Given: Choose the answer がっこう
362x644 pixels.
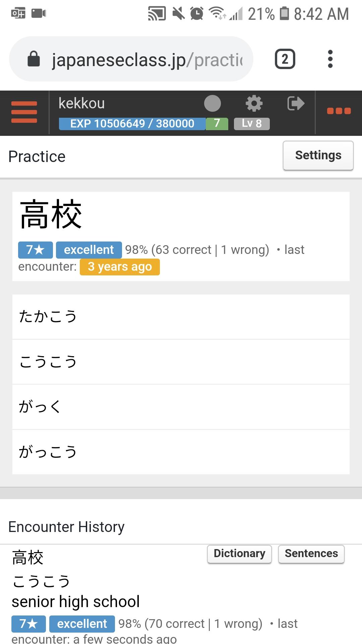Looking at the screenshot, I should 181,452.
